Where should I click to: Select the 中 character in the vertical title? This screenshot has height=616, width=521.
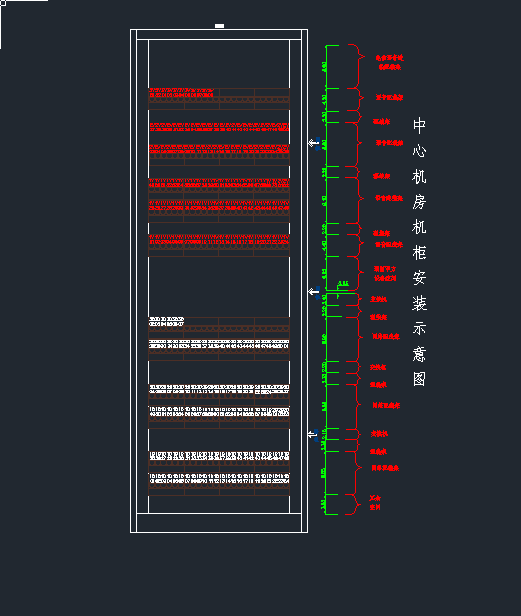tap(419, 126)
